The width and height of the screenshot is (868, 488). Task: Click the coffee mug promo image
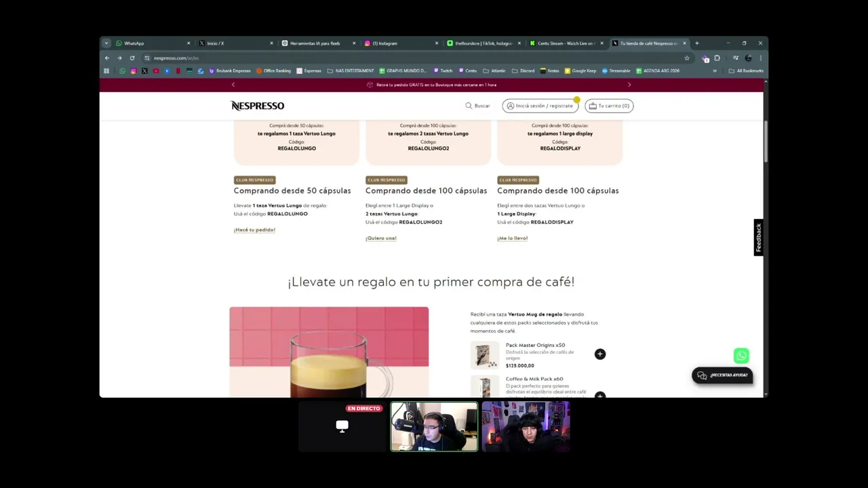point(329,352)
